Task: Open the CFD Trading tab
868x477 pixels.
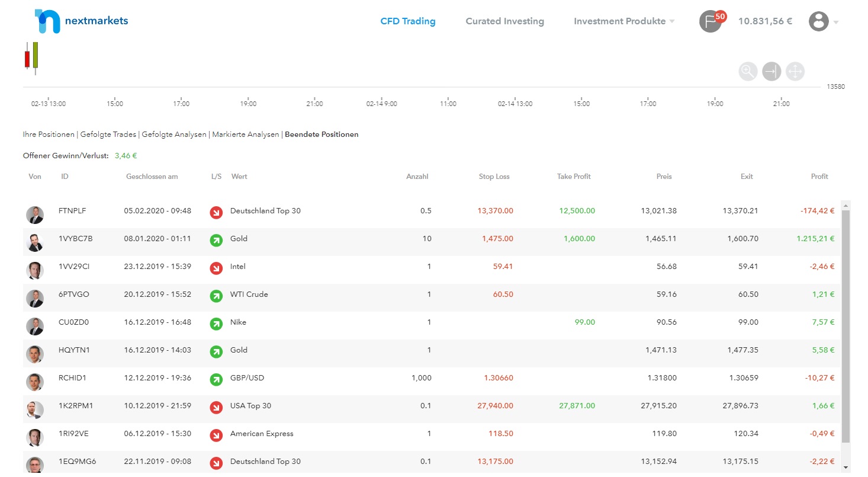Action: (x=407, y=21)
